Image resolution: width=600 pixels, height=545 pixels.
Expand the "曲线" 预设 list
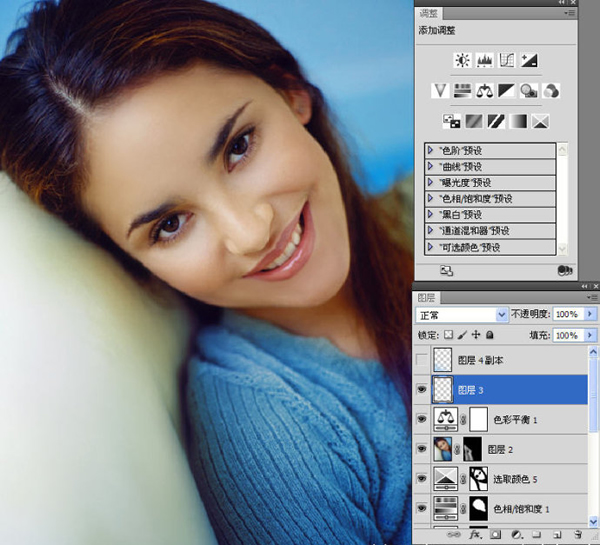click(430, 166)
